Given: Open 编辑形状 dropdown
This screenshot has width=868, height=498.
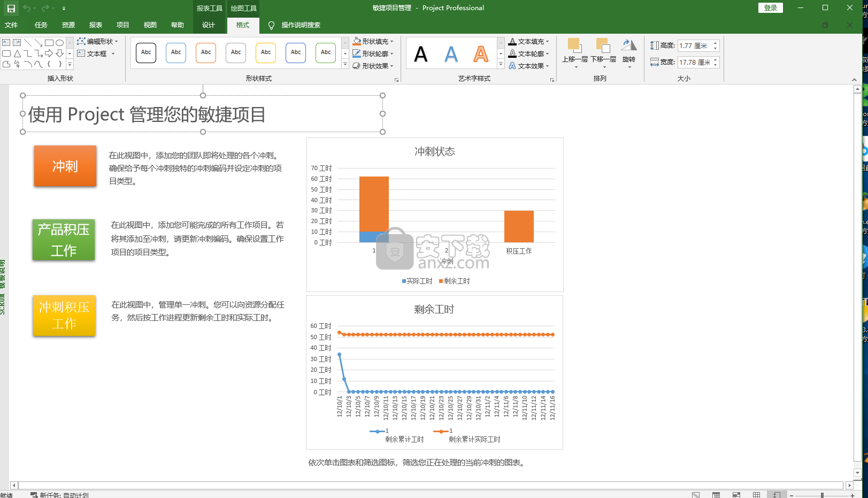Looking at the screenshot, I should click(x=97, y=41).
